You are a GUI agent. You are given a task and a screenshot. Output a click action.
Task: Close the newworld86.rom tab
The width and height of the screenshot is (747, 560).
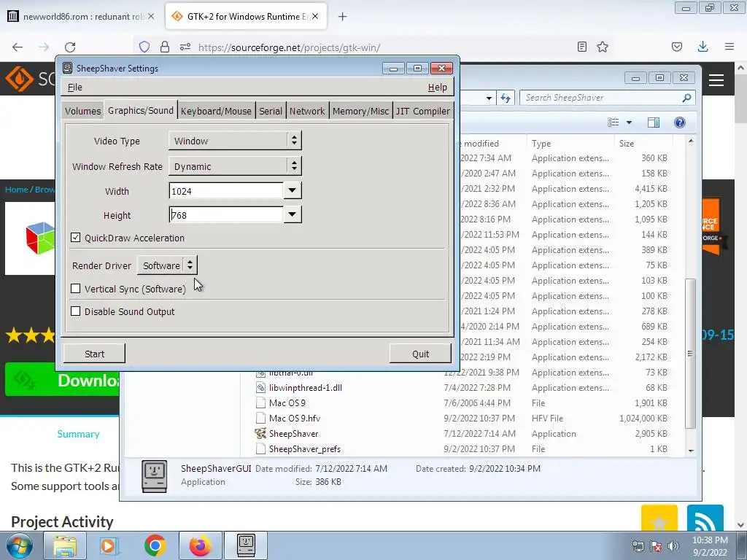point(151,16)
